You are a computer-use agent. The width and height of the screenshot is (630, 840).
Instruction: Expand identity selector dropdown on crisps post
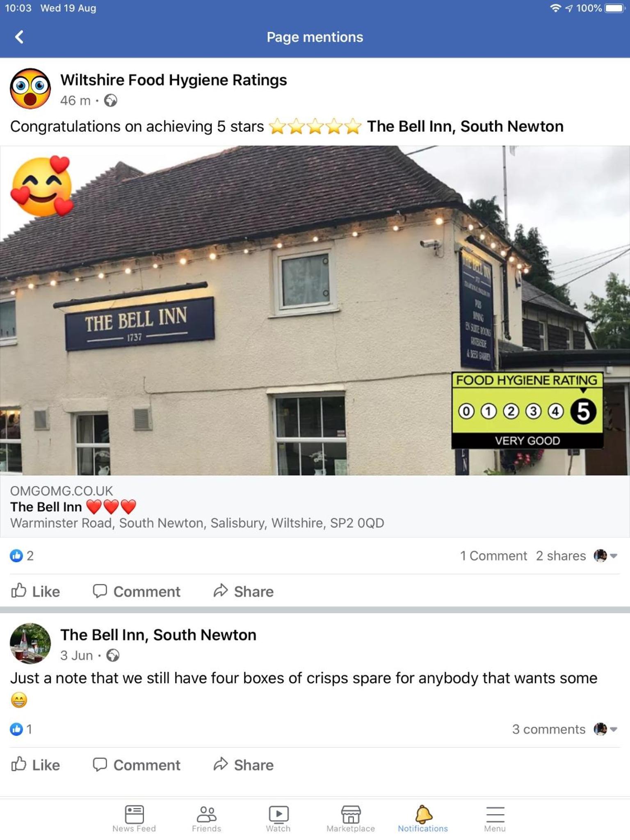606,729
